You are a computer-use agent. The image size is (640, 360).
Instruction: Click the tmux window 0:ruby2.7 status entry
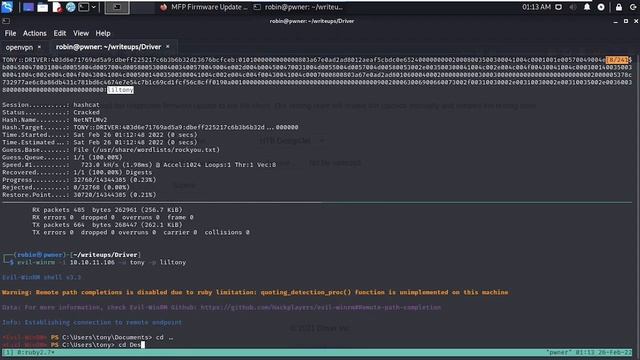36,352
